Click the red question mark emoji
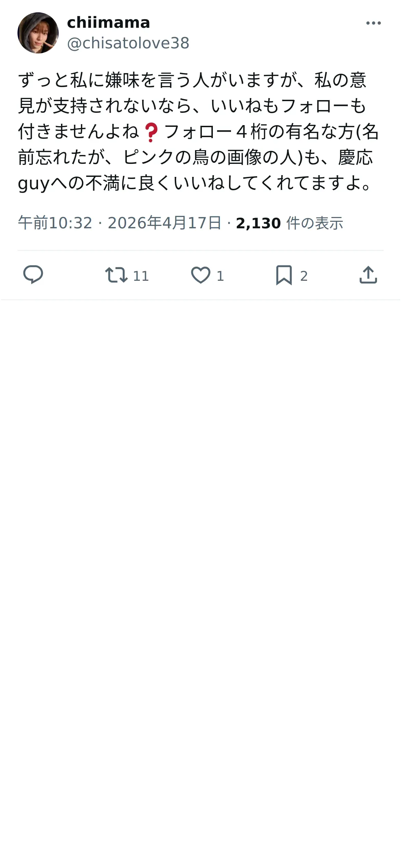The height and width of the screenshot is (868, 401). 151,133
